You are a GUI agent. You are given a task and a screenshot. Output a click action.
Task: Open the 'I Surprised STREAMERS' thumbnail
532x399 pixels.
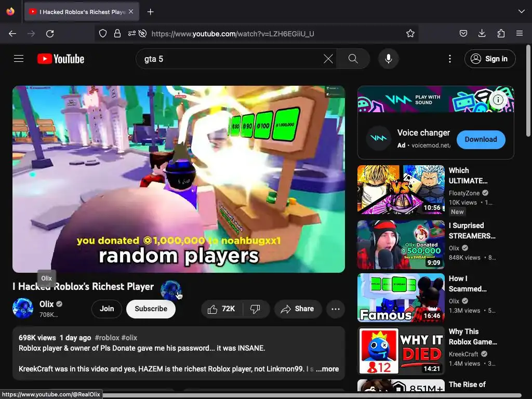pos(401,245)
